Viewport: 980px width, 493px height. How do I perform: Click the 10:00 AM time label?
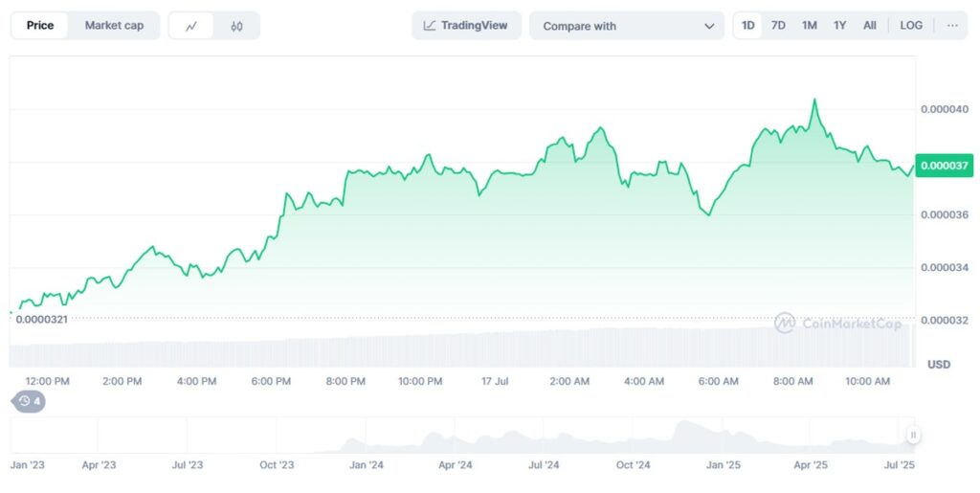click(867, 381)
